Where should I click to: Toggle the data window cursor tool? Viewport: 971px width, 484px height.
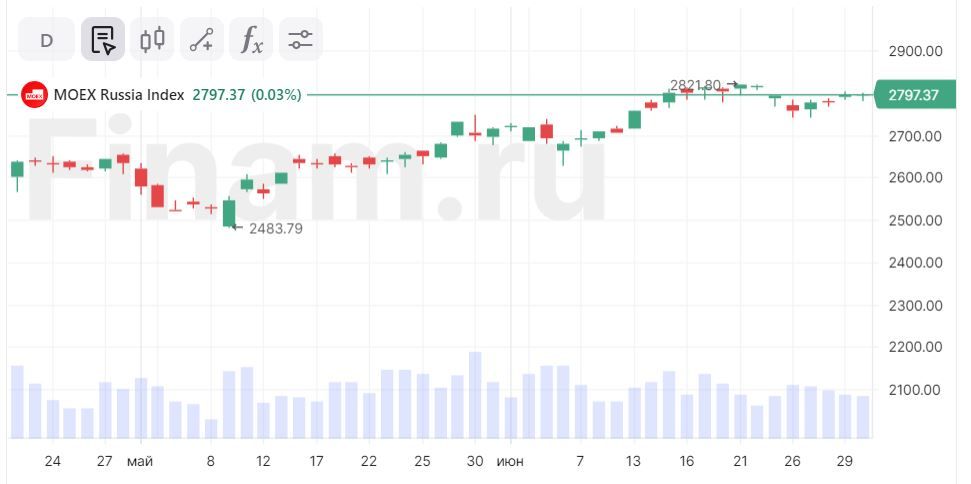[103, 40]
